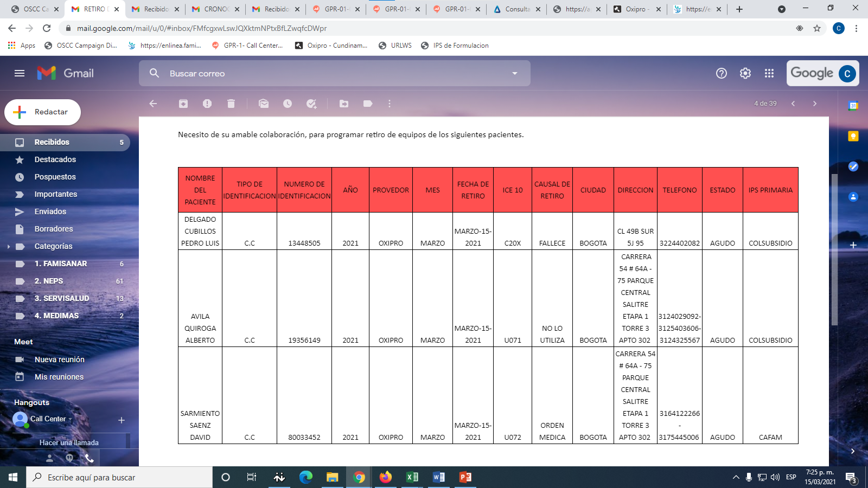This screenshot has width=868, height=488.
Task: Open the GPR-1- Call Center bookmark
Action: pos(247,46)
